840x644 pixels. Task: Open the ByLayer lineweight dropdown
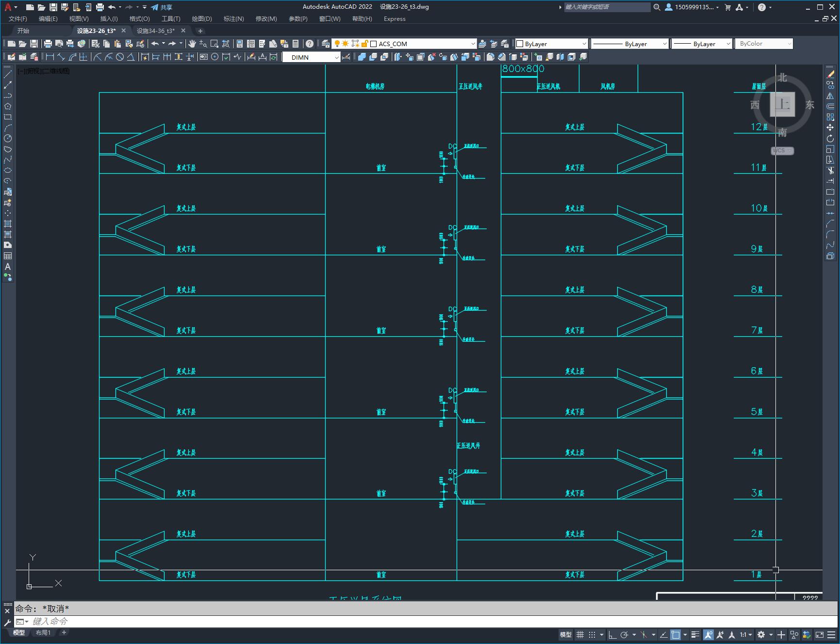point(702,44)
